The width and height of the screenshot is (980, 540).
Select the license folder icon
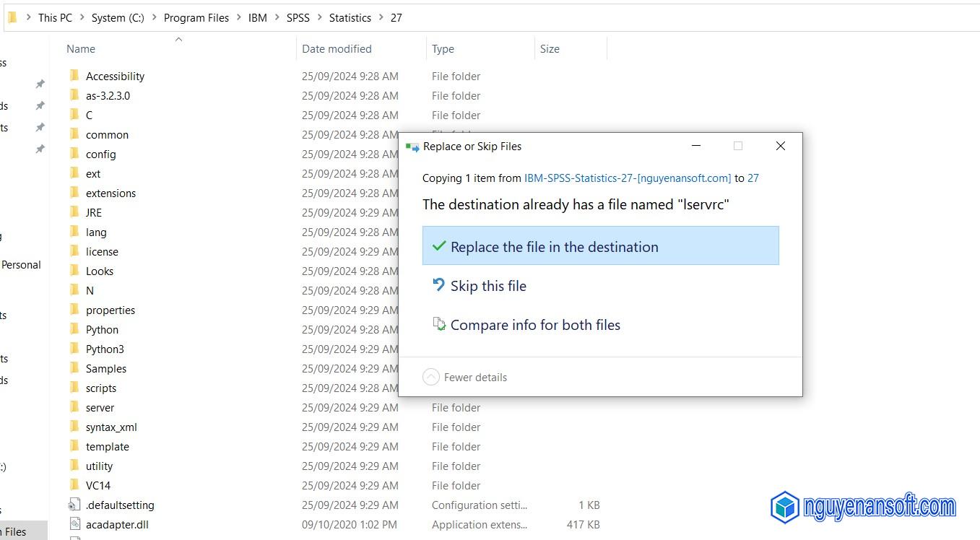coord(74,251)
